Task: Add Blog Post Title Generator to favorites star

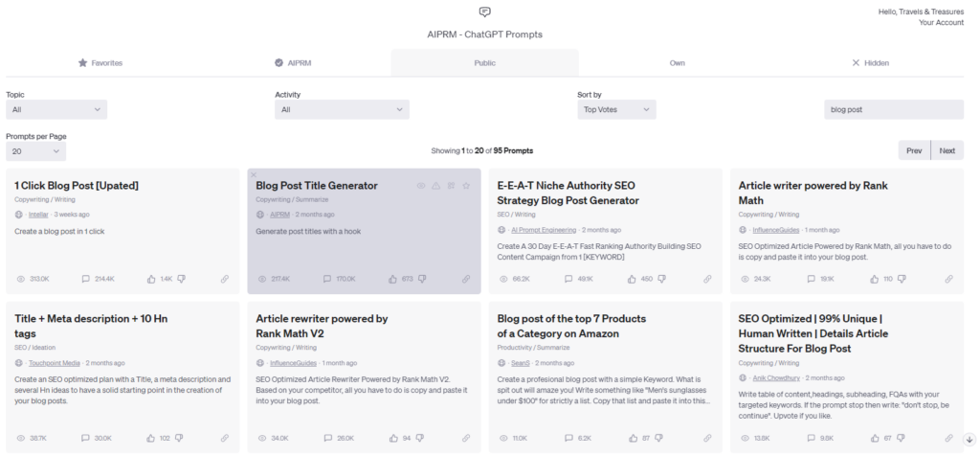Action: 466,186
